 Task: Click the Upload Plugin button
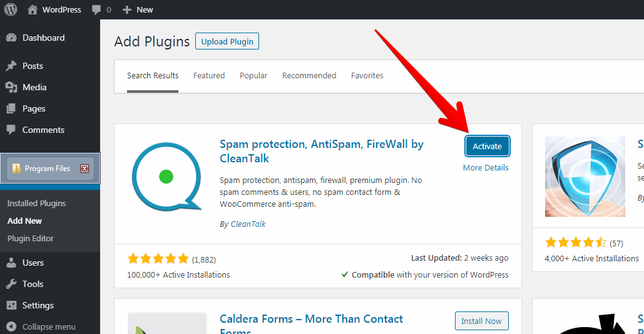click(x=227, y=41)
